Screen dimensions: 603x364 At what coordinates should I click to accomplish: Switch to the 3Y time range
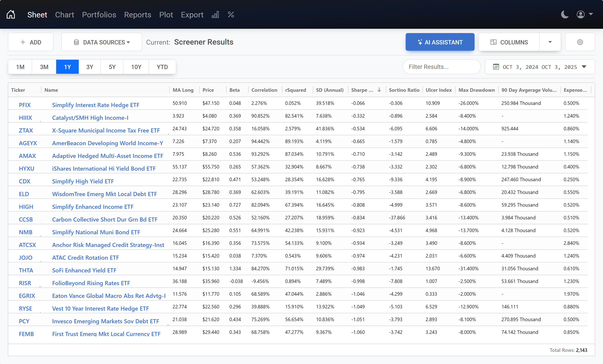tap(90, 67)
